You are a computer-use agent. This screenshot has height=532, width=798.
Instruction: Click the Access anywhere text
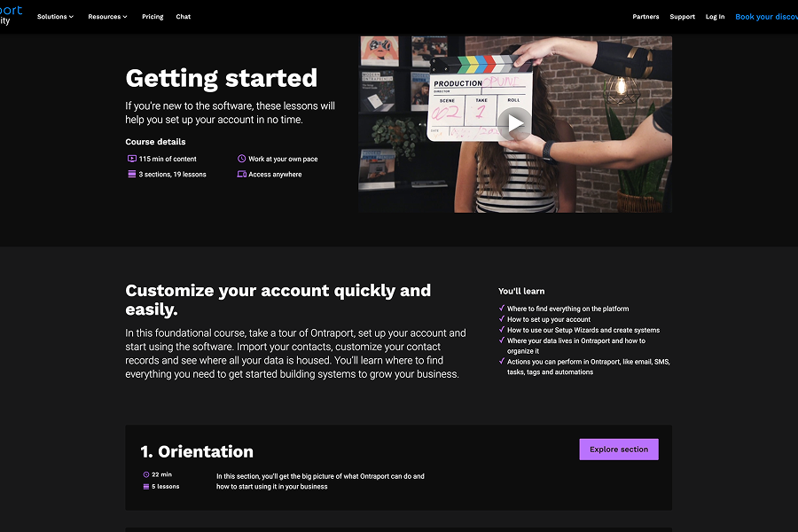[275, 174]
